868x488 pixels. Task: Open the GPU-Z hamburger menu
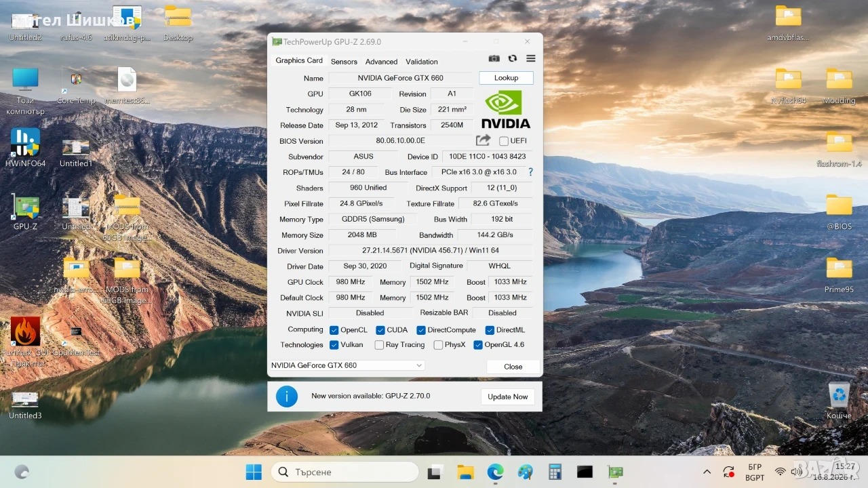(531, 59)
